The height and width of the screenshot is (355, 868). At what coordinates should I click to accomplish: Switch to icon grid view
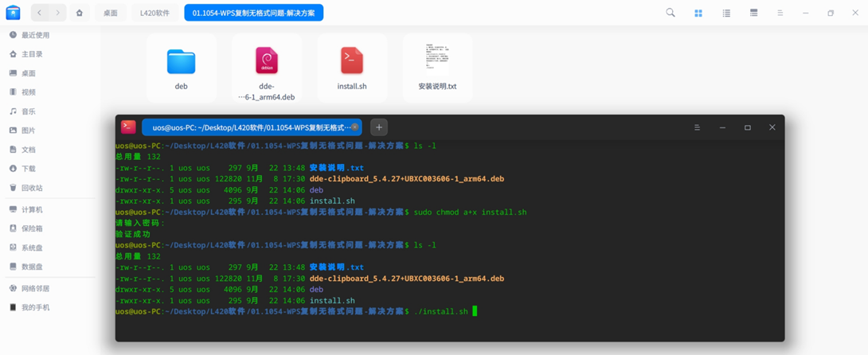click(x=698, y=13)
